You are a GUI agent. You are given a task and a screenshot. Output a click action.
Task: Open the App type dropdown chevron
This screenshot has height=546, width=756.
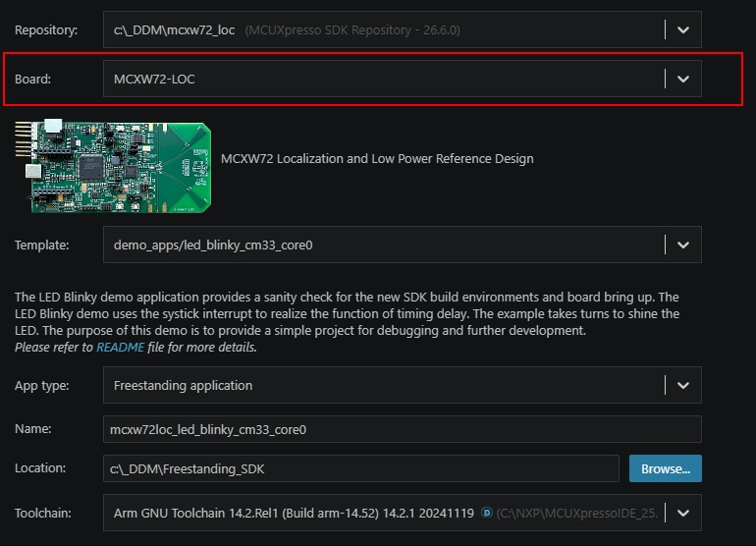[682, 385]
